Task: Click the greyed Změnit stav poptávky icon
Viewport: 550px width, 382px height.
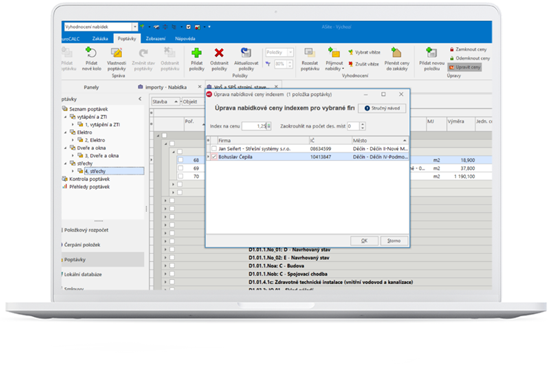Action: tap(143, 53)
